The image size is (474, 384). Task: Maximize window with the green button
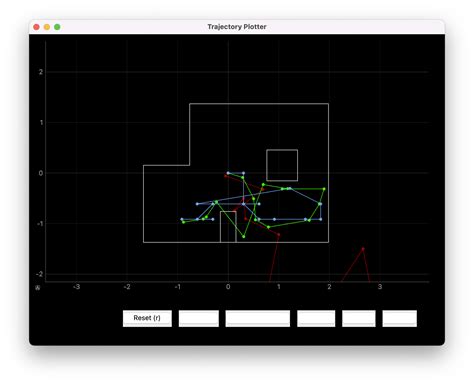[57, 27]
